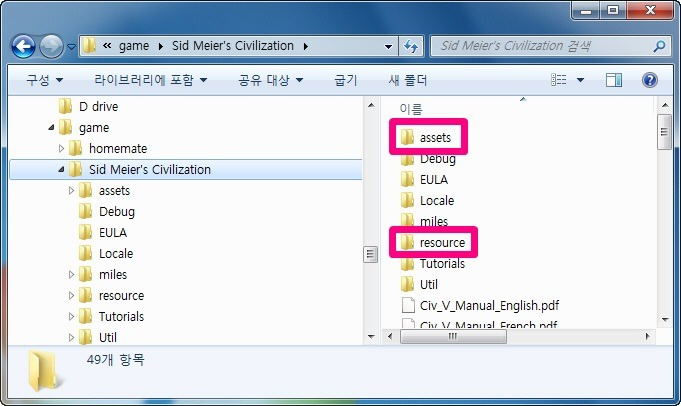This screenshot has height=406, width=681.
Task: Select 'Debug' folder in file list
Action: [x=438, y=159]
